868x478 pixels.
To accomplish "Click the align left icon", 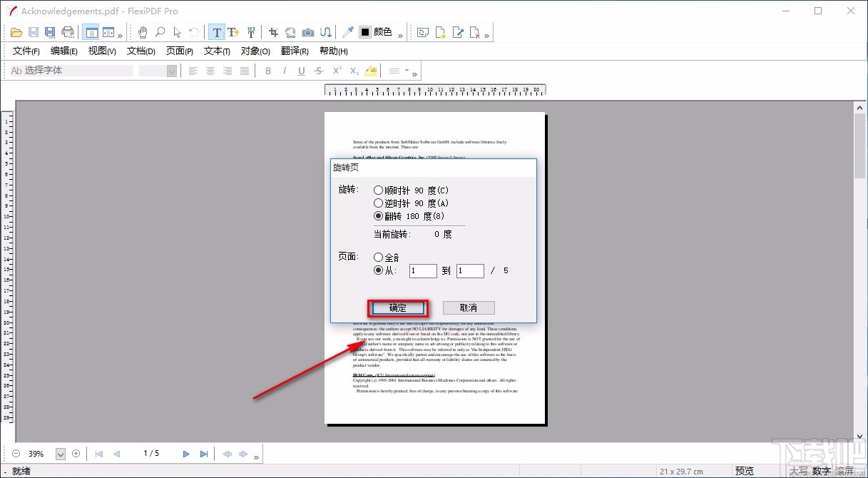I will [x=193, y=71].
